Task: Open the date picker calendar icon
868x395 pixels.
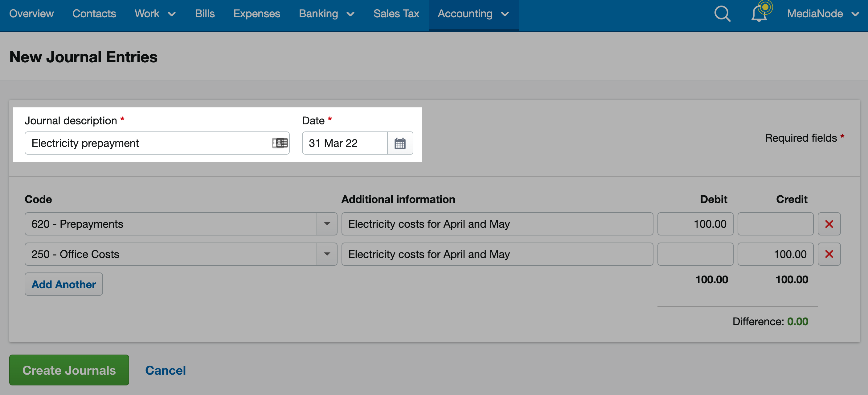Action: [x=400, y=143]
